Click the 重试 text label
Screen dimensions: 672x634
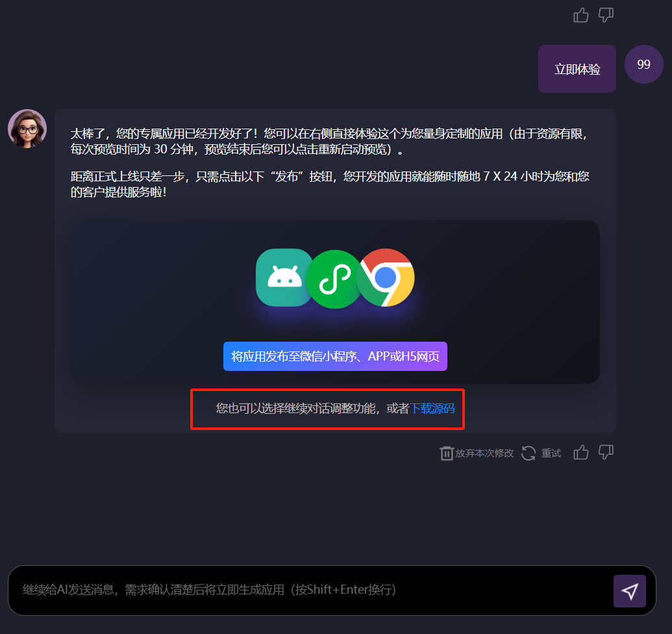[x=551, y=453]
